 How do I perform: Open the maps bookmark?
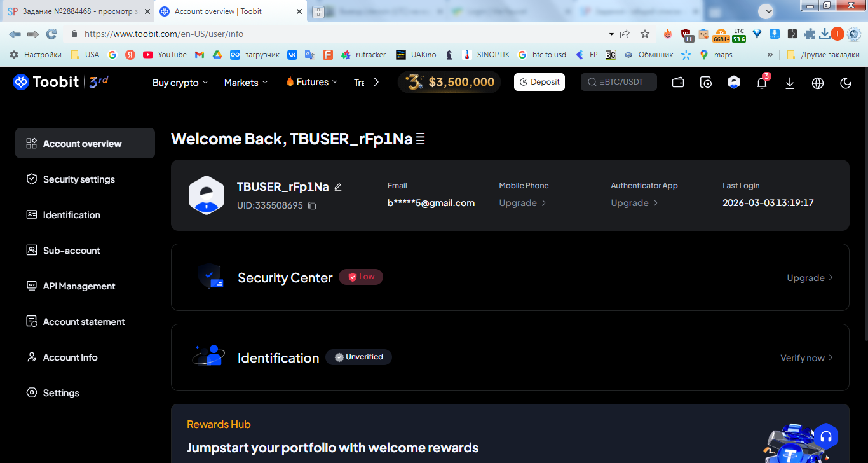click(x=715, y=55)
